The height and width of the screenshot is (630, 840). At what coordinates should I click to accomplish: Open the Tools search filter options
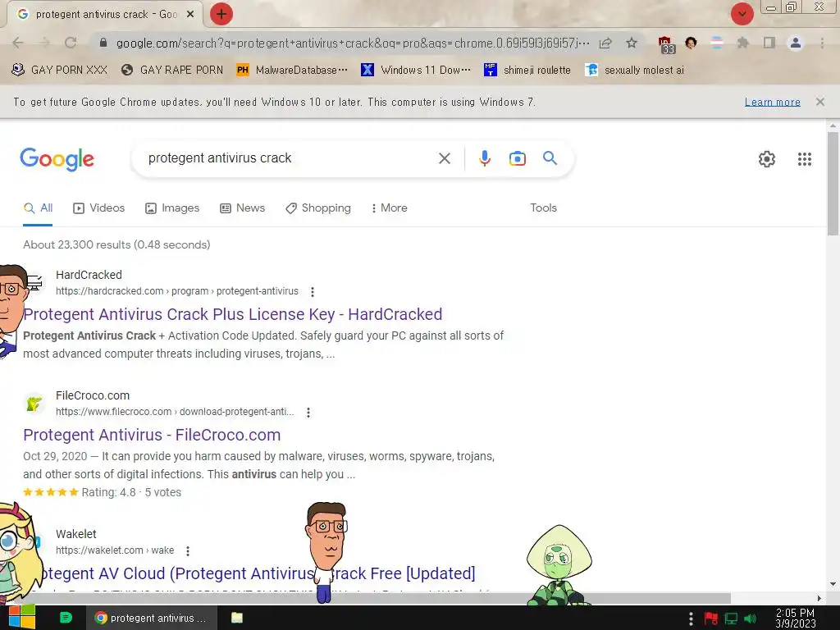(x=543, y=208)
